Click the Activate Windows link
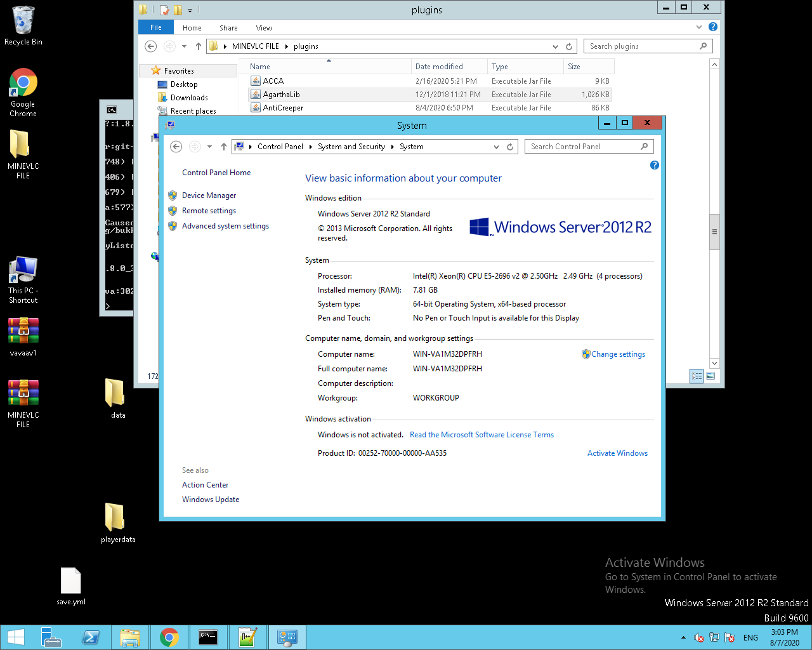812x650 pixels. point(617,453)
